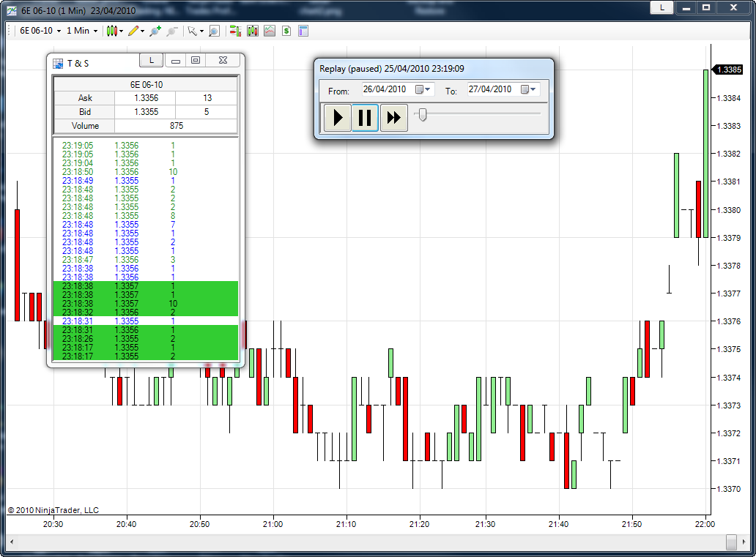Viewport: 756px width, 557px height.
Task: Open the Chart Trader icon
Action: [235, 31]
